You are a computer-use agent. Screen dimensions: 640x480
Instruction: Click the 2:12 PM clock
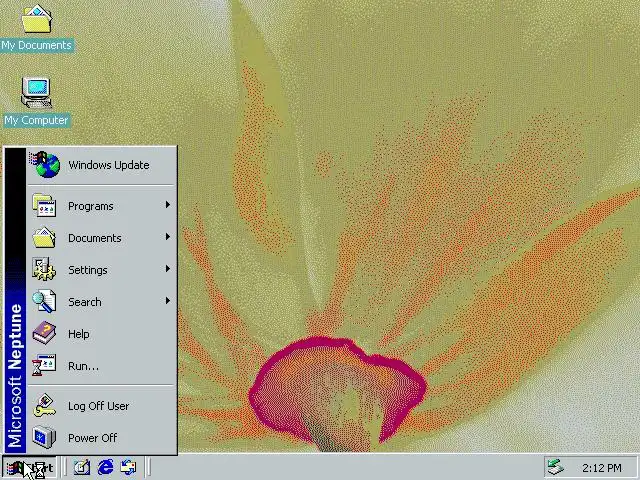point(602,468)
